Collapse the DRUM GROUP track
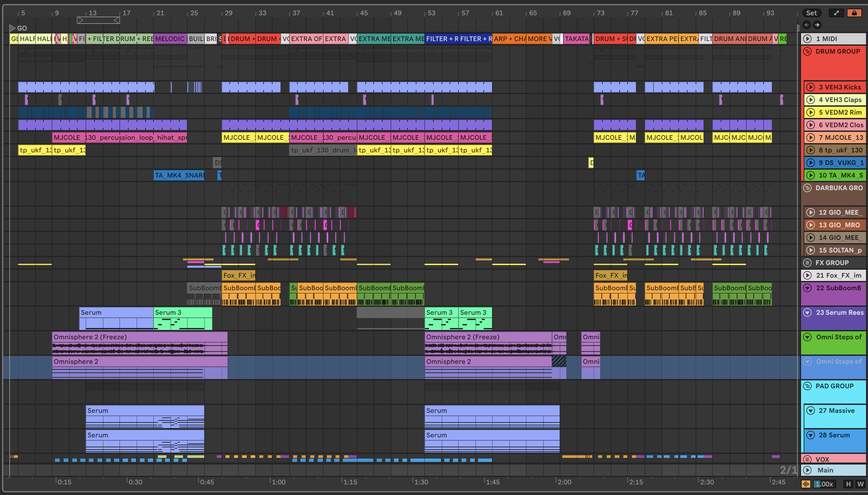The image size is (868, 495). coord(807,51)
